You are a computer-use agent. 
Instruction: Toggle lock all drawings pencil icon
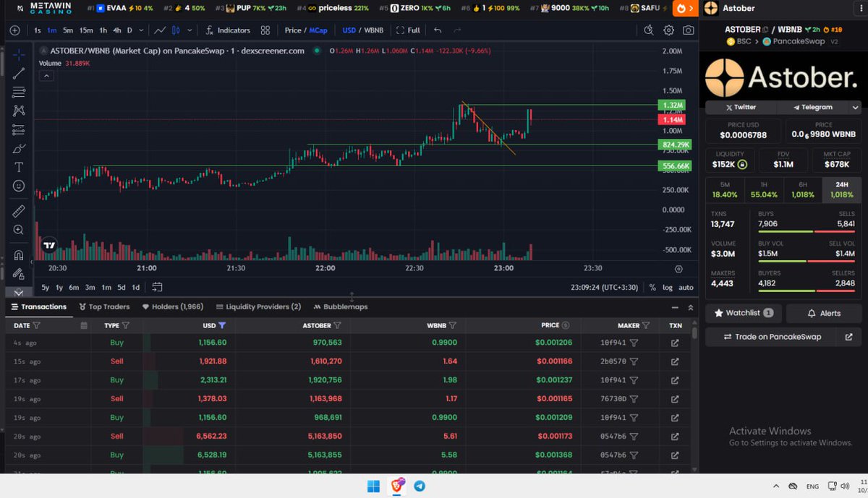click(19, 273)
